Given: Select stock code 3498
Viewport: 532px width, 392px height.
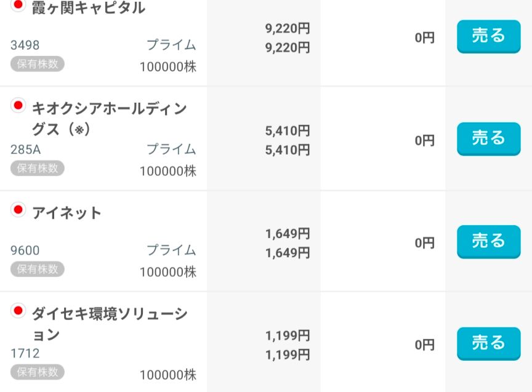Looking at the screenshot, I should tap(25, 45).
